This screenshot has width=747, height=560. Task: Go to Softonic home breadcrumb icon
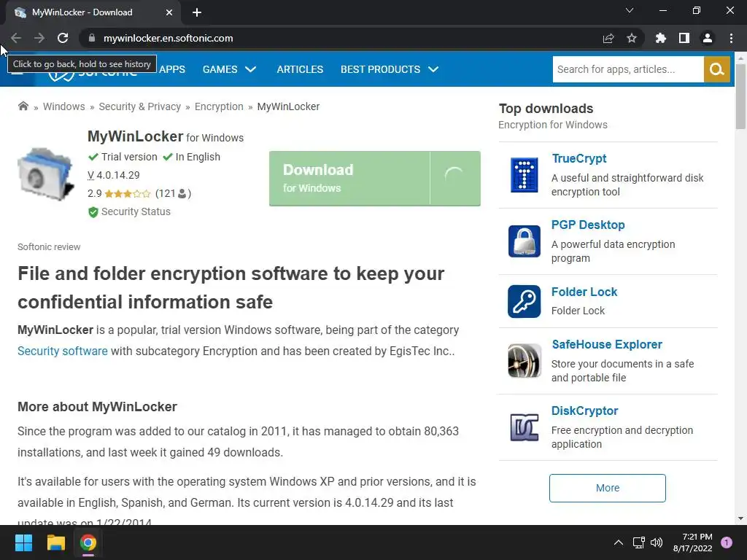tap(23, 106)
